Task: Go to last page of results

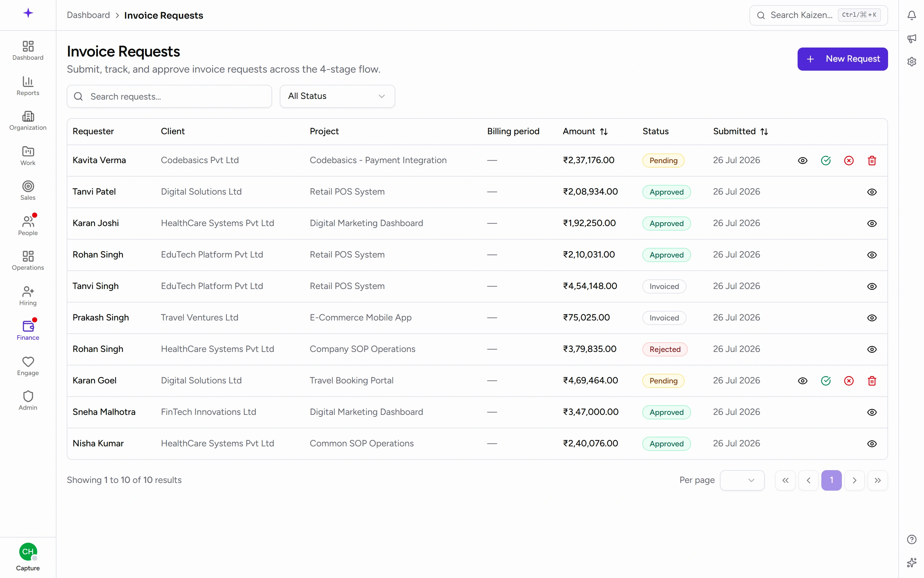Action: (x=877, y=480)
